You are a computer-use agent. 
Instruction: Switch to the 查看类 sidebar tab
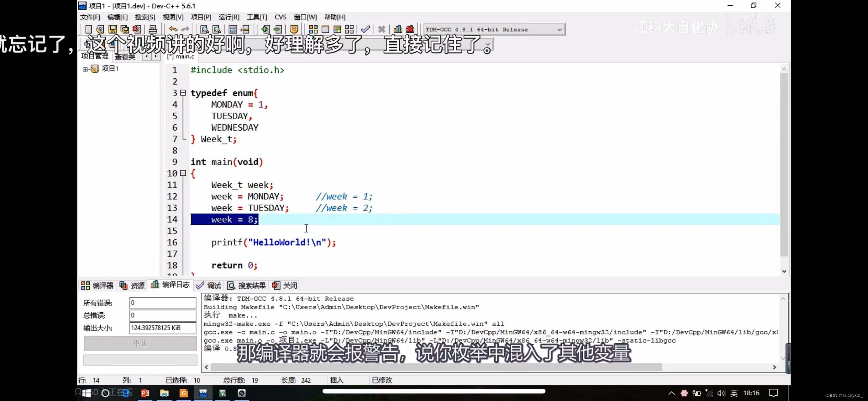pyautogui.click(x=125, y=57)
